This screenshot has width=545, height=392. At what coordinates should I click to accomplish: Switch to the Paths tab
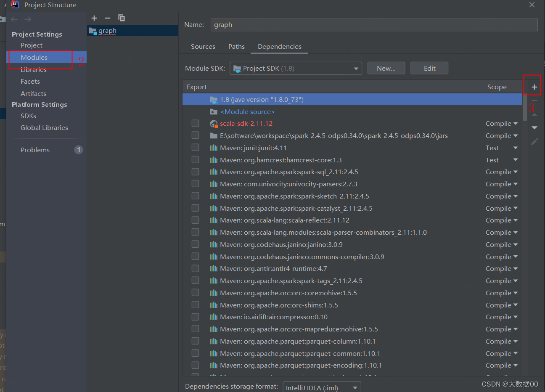[x=236, y=47]
